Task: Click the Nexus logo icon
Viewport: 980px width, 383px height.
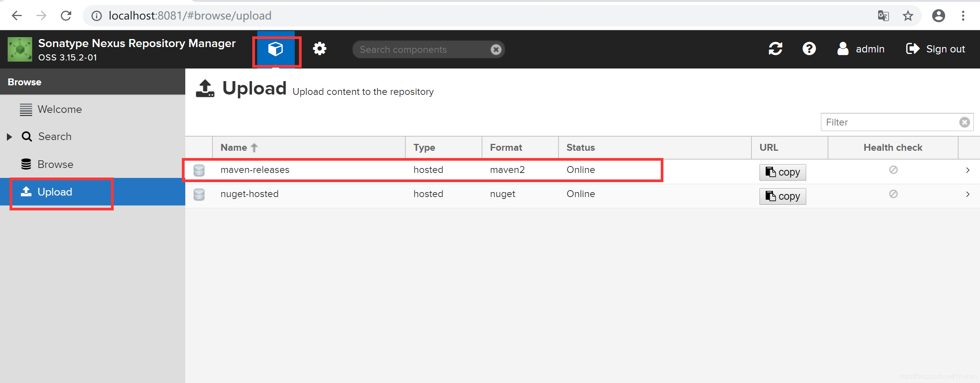Action: tap(20, 49)
